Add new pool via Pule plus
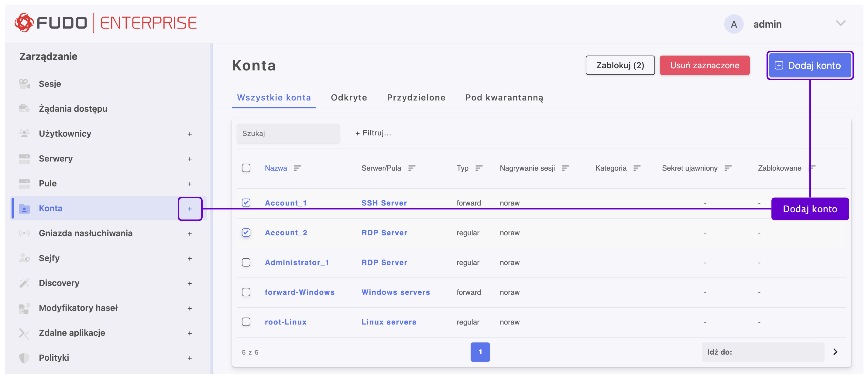The width and height of the screenshot is (868, 381). (x=190, y=184)
